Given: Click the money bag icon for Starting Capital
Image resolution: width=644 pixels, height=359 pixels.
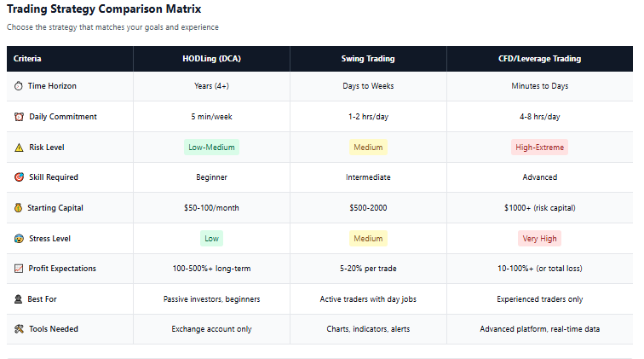Looking at the screenshot, I should point(19,208).
